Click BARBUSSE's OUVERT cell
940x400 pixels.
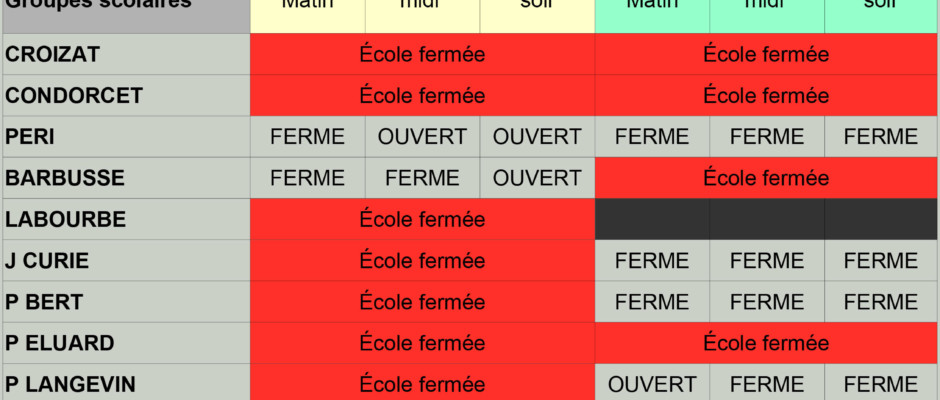point(537,178)
